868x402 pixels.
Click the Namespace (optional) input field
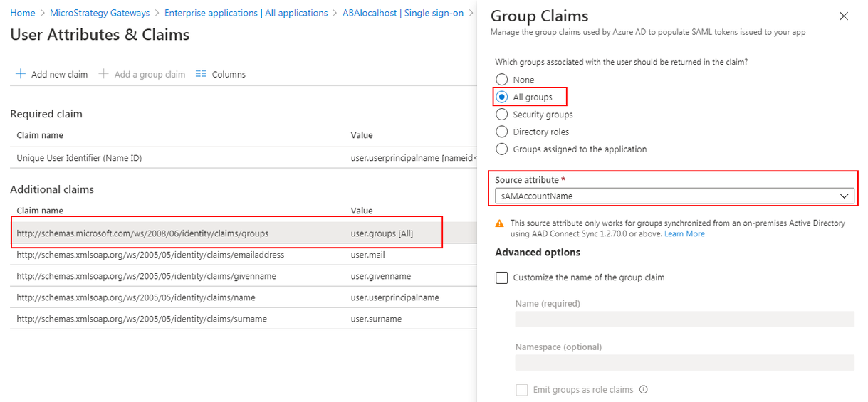point(684,363)
